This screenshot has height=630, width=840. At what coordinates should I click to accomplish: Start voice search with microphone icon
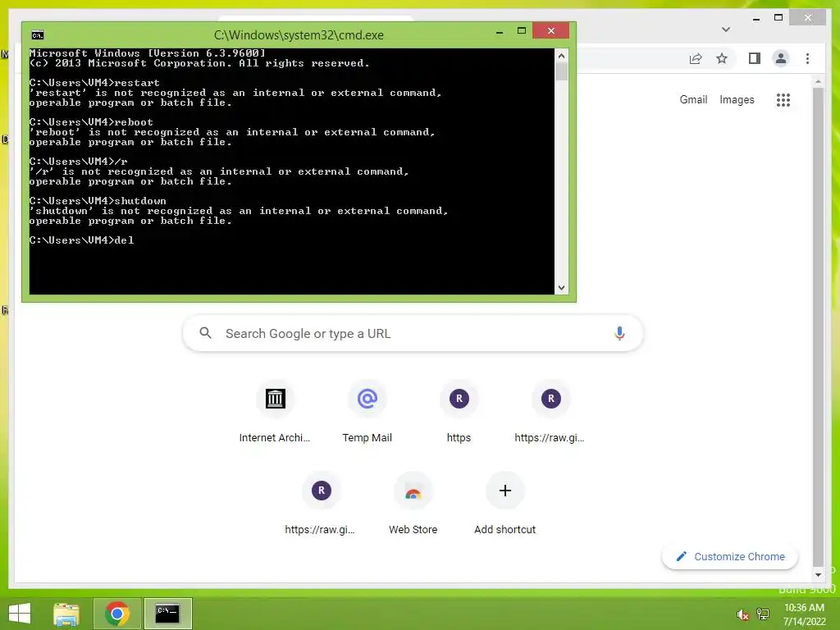click(x=619, y=333)
